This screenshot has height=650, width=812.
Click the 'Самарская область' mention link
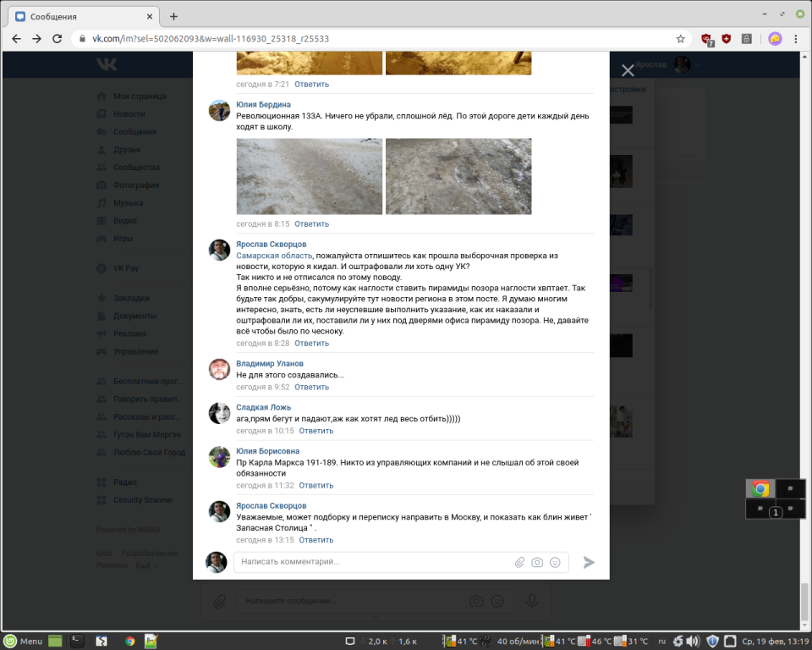pos(274,255)
